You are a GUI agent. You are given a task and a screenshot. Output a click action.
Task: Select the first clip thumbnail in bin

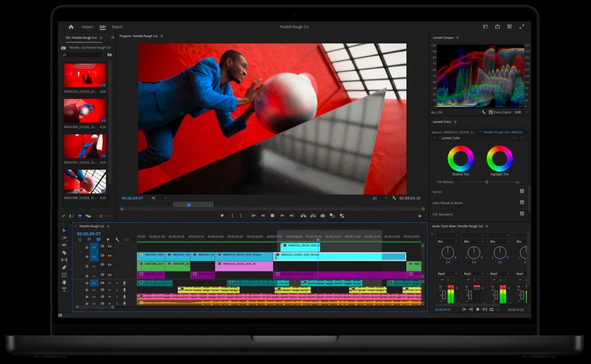click(84, 76)
